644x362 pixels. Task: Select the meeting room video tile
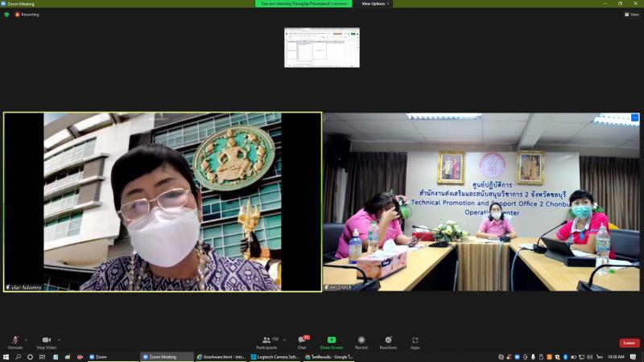481,202
